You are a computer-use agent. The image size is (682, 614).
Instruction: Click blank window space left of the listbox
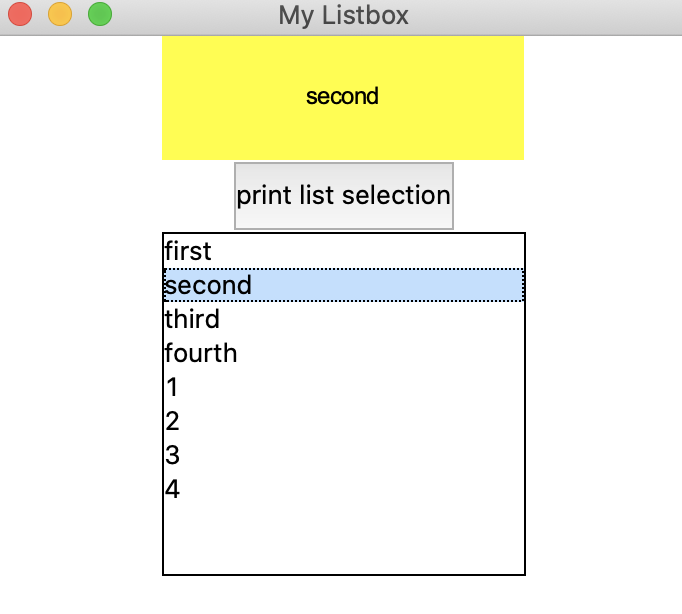tap(80, 400)
